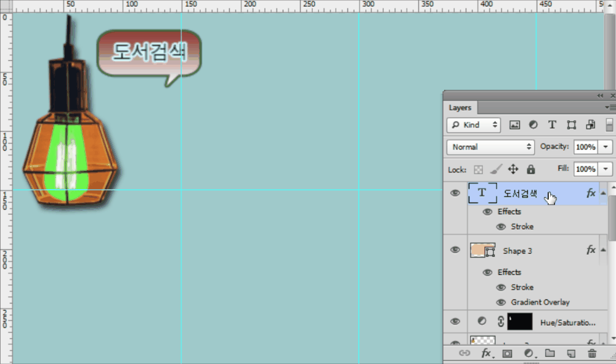Open the Normal blend mode dropdown
616x364 pixels.
pyautogui.click(x=490, y=147)
